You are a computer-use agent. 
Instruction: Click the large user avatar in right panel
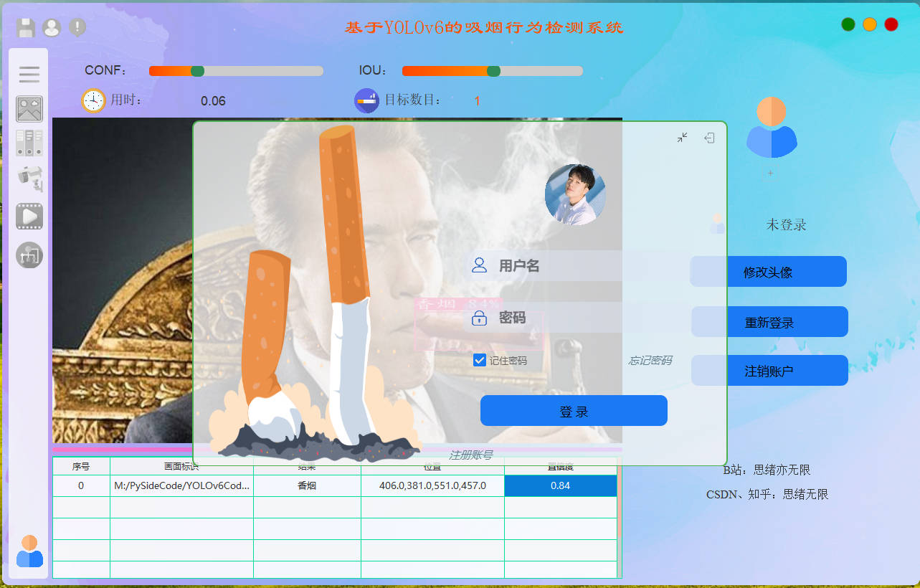[772, 128]
